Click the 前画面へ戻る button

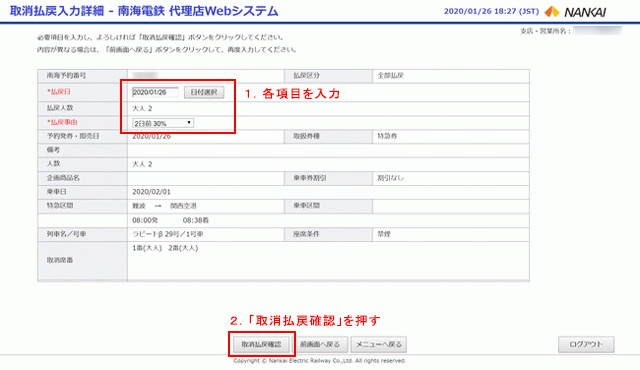[320, 344]
